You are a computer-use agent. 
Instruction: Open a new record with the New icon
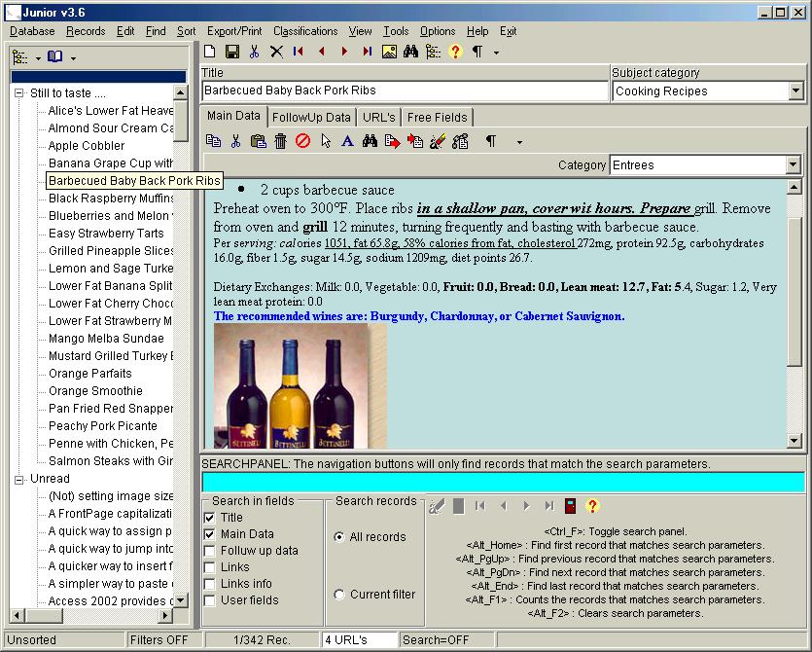pyautogui.click(x=210, y=50)
